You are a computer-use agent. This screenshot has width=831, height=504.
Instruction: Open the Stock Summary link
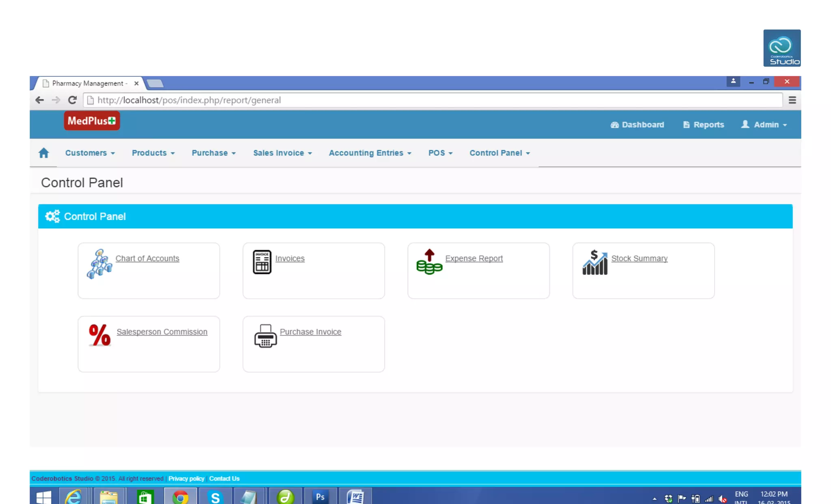(639, 258)
